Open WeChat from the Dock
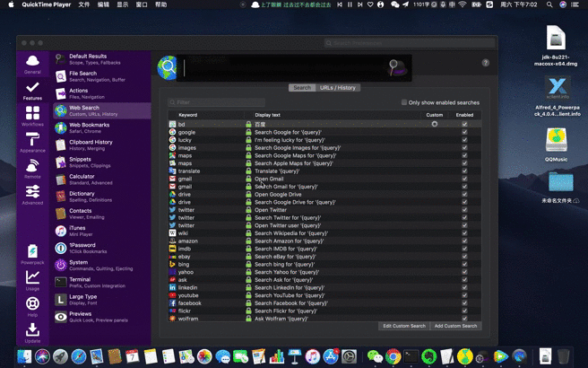 pyautogui.click(x=375, y=356)
